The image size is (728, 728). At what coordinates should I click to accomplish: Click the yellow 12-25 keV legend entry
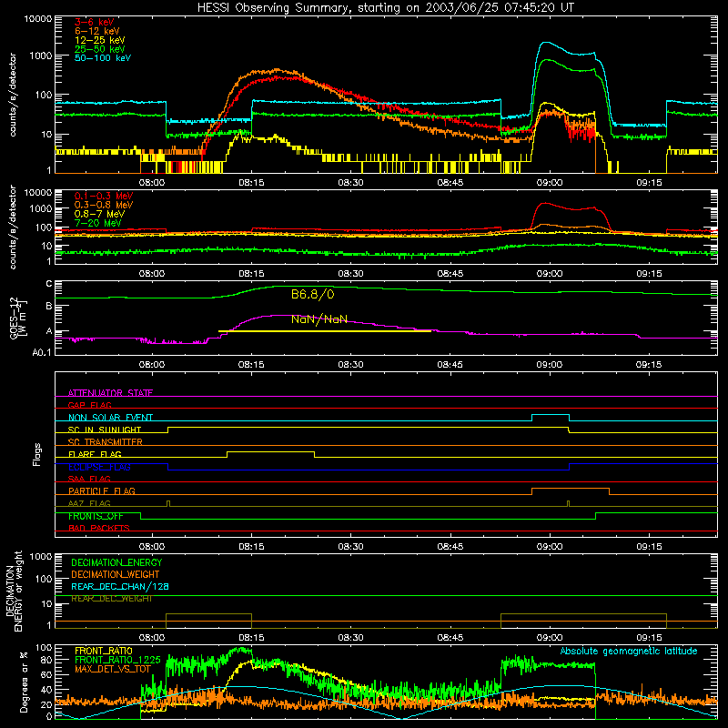coord(100,40)
